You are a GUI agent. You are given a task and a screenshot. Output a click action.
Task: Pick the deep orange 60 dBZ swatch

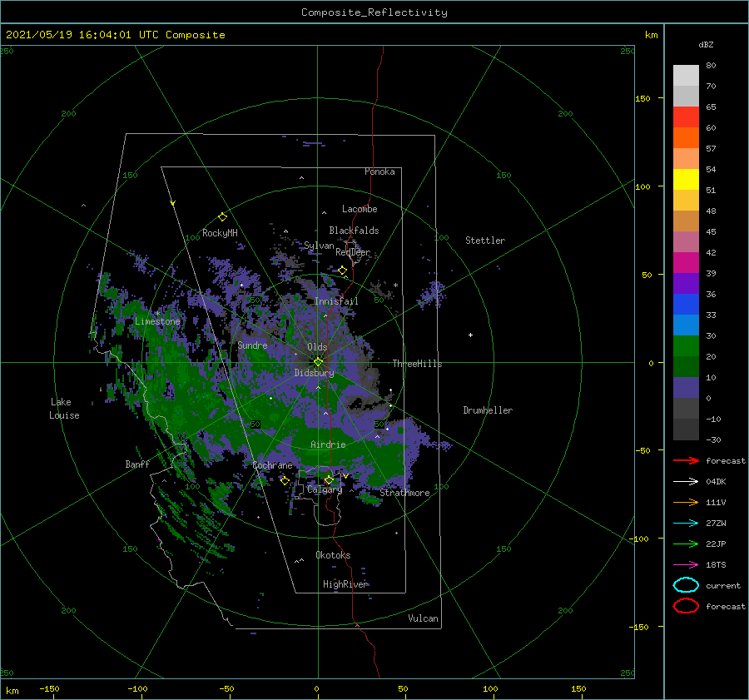coord(686,137)
